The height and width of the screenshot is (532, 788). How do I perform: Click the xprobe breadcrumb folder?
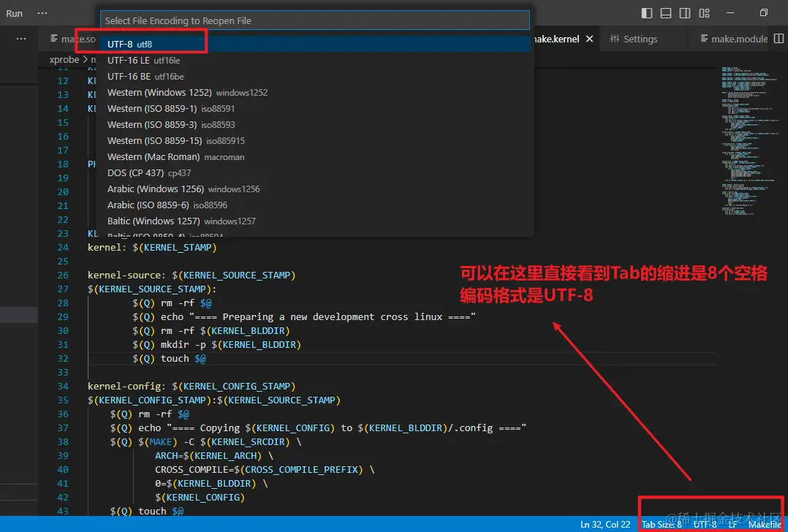pos(64,59)
